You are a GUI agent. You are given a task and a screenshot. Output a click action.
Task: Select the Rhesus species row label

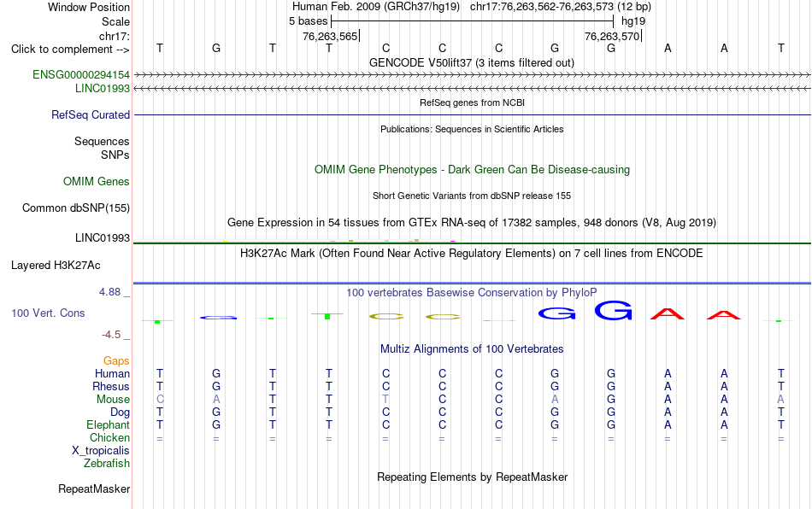(111, 386)
